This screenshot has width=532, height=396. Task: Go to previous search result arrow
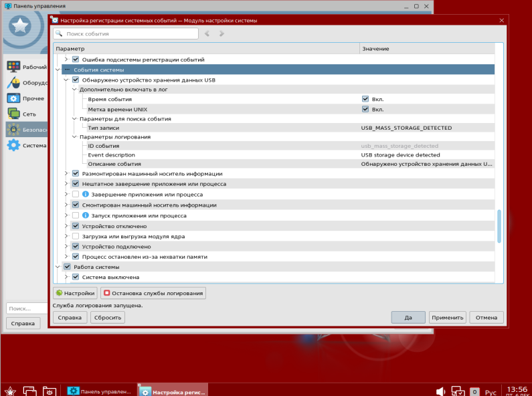click(x=207, y=33)
